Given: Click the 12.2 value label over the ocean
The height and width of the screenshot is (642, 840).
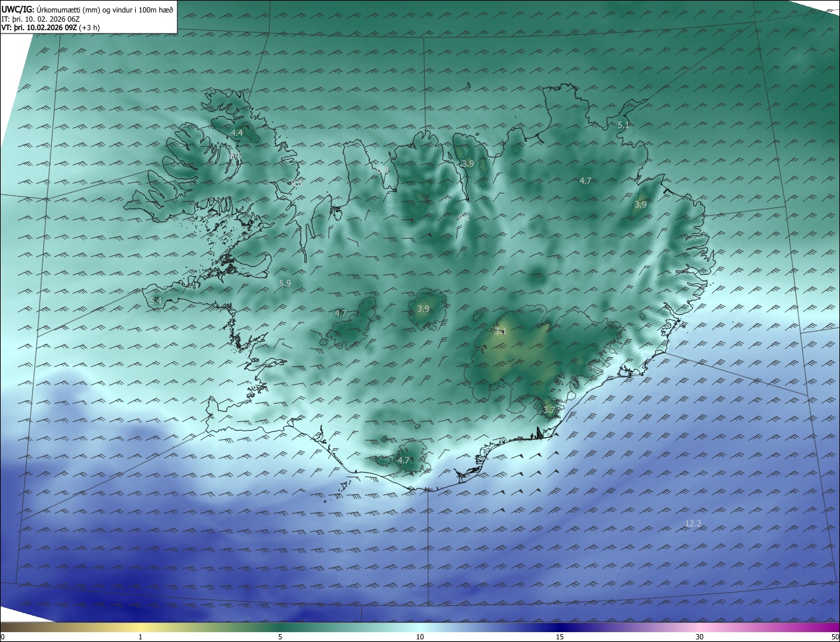Looking at the screenshot, I should (693, 523).
